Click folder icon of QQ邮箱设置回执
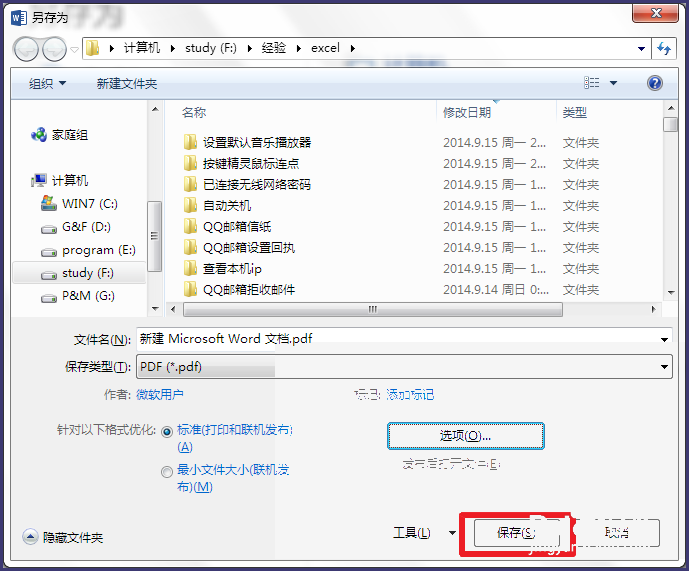Screen dimensions: 689x571 click(190, 247)
